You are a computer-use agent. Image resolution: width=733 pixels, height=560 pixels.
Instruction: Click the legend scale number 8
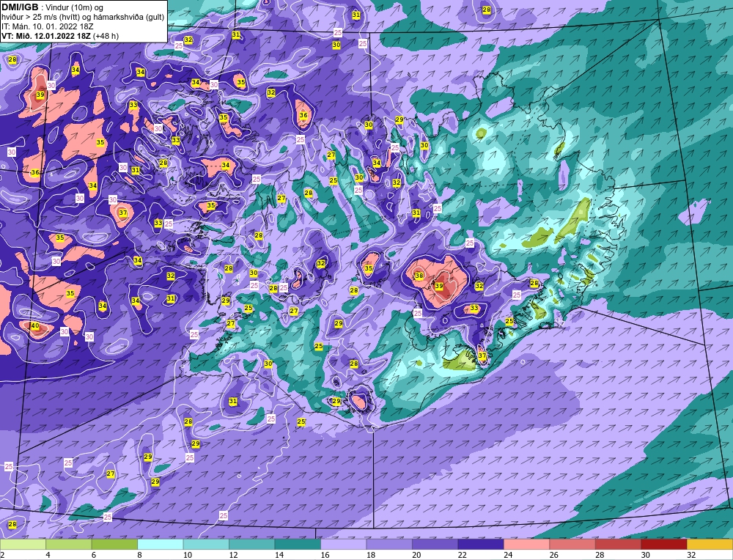tap(140, 555)
